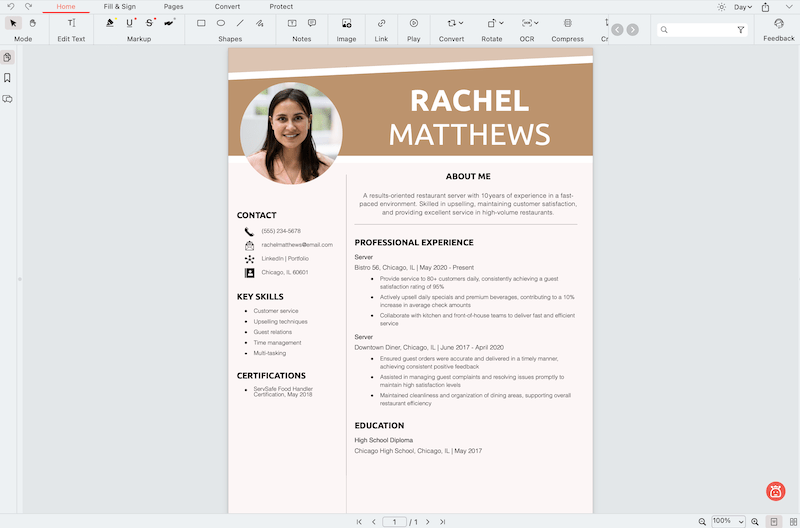Select the rectangle shape tool

tap(201, 23)
